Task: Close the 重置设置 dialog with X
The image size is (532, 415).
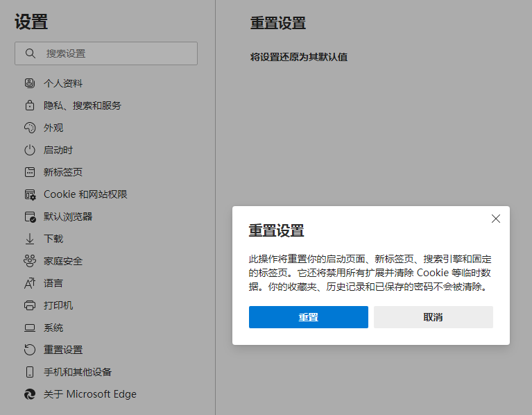Action: (x=495, y=219)
